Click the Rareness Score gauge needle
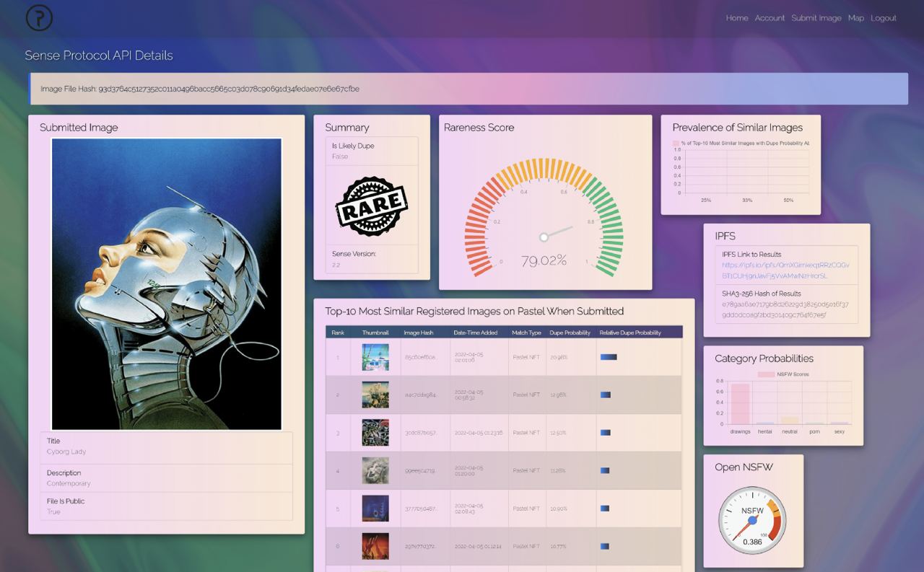Image resolution: width=924 pixels, height=572 pixels. click(x=557, y=232)
